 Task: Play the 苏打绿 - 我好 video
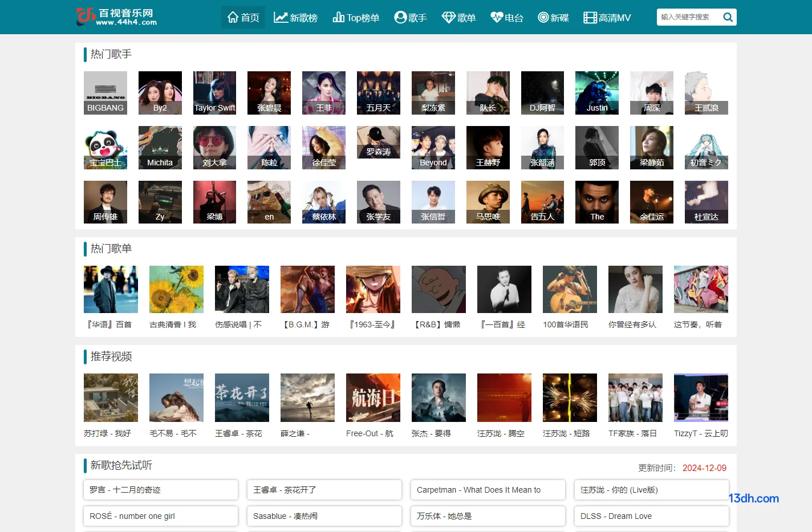tap(111, 397)
